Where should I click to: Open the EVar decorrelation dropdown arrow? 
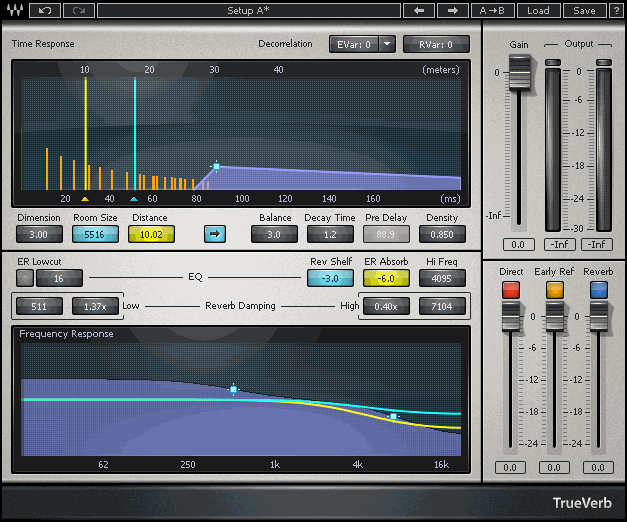[388, 44]
